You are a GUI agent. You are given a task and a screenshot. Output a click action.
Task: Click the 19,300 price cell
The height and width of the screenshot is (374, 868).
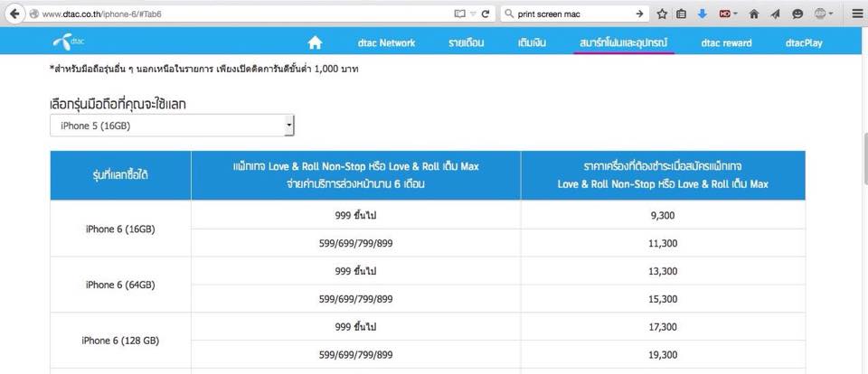tap(663, 355)
